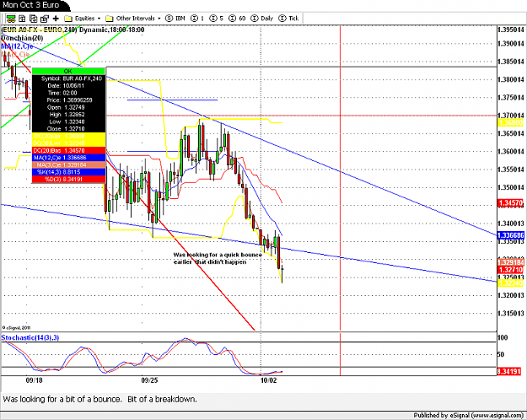Click the Other Intervals folder icon
Image resolution: width=527 pixels, height=420 pixels.
[x=110, y=19]
